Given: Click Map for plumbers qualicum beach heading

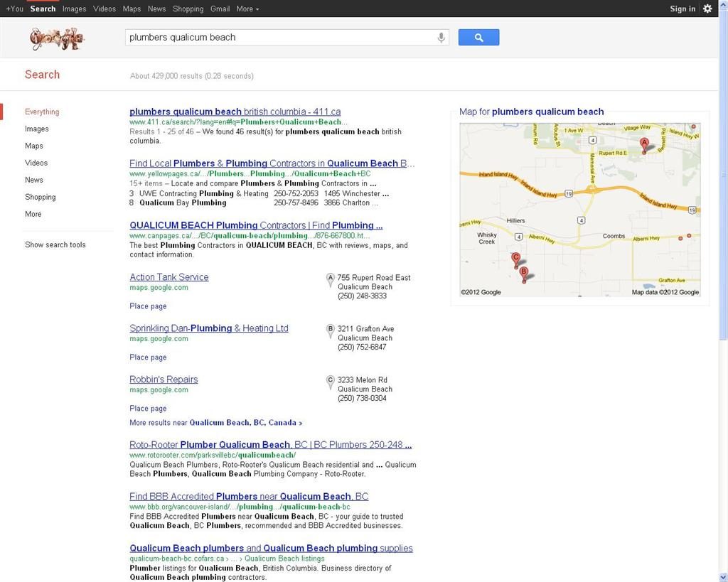Looking at the screenshot, I should [x=532, y=112].
